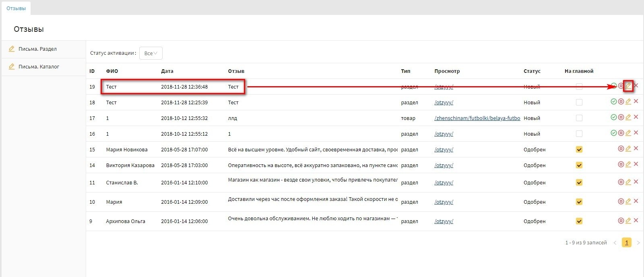The image size is (644, 277).
Task: Reject the review from Станислав В.
Action: (621, 182)
